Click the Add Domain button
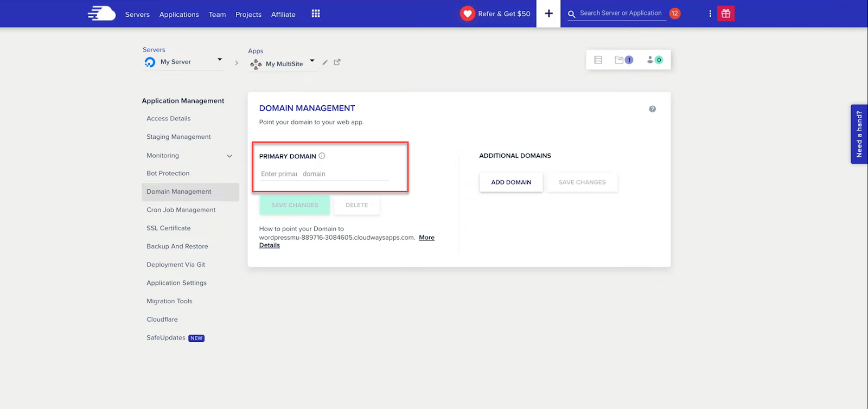This screenshot has width=868, height=409. point(511,182)
